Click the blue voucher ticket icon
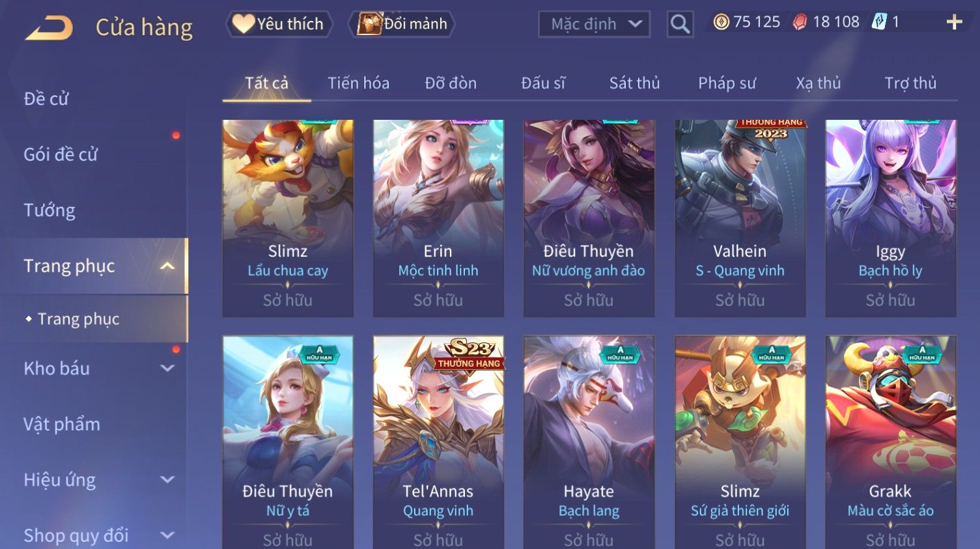The image size is (980, 549). 879,22
